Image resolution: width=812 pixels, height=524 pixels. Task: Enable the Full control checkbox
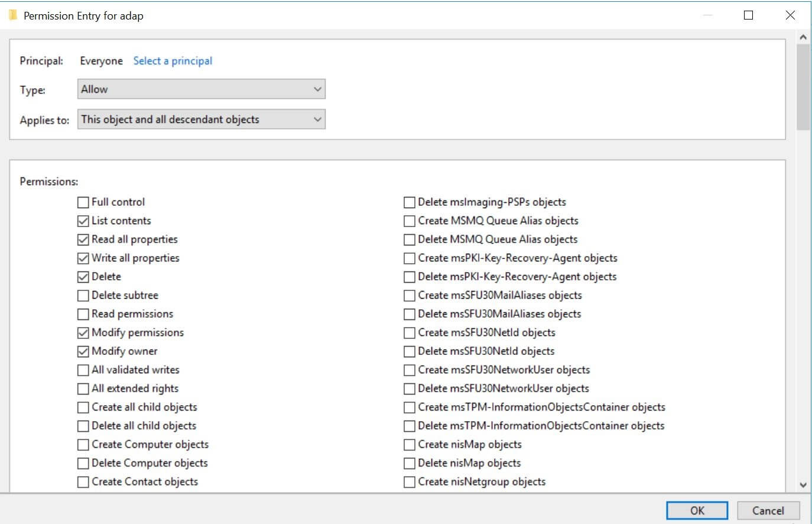click(x=83, y=202)
